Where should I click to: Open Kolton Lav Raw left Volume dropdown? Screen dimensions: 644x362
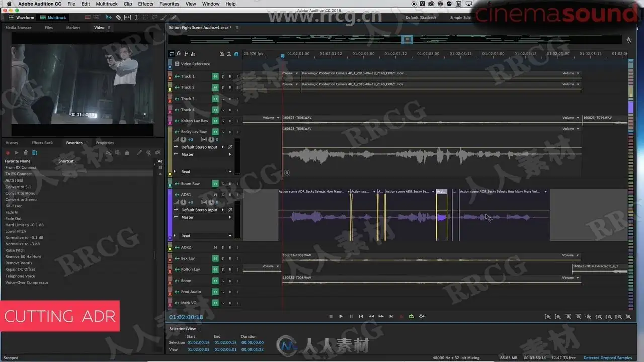tap(271, 118)
